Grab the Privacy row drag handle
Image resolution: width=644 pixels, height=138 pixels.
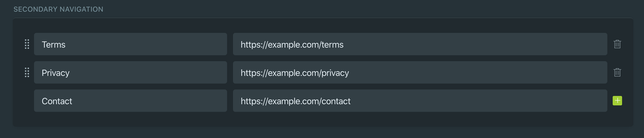tap(27, 73)
